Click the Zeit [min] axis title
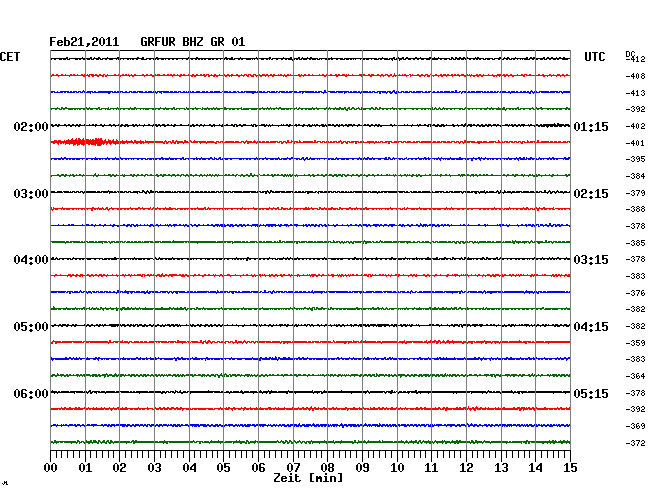The height and width of the screenshot is (494, 650). pyautogui.click(x=308, y=478)
